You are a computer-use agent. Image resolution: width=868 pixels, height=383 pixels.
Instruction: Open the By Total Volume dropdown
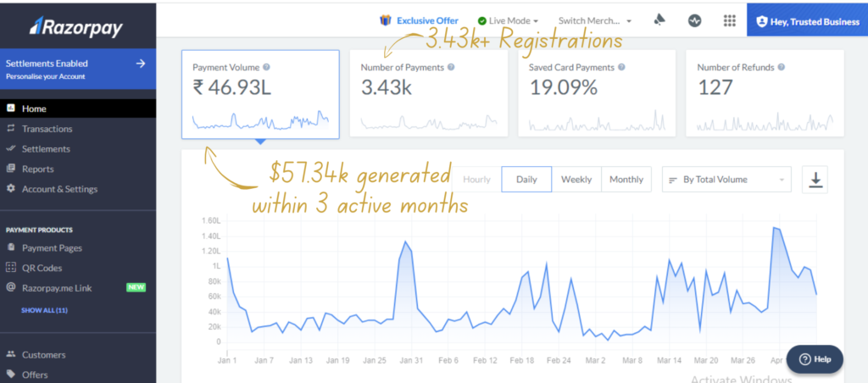[726, 180]
